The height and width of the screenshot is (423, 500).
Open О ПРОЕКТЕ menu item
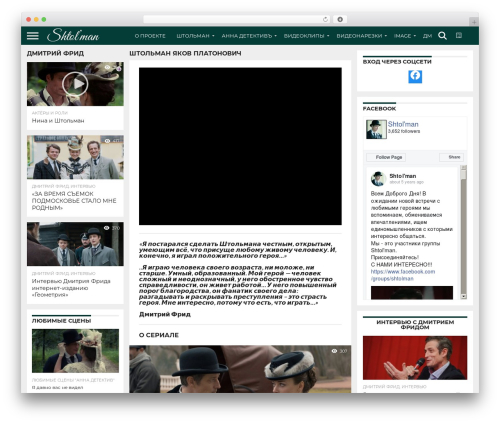tap(150, 36)
